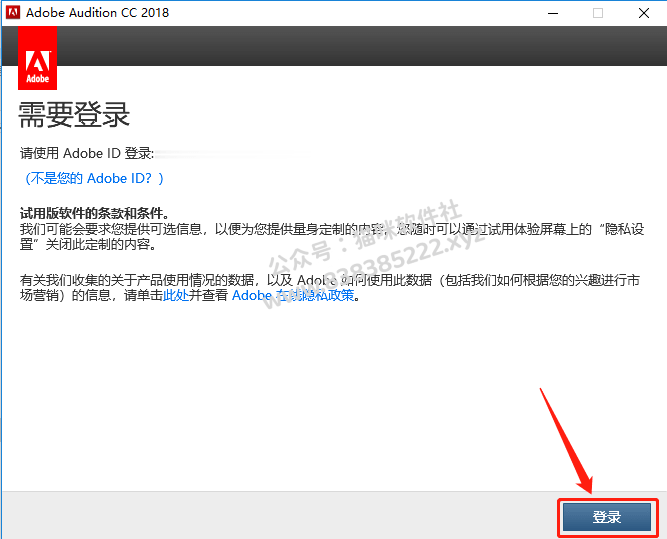This screenshot has height=539, width=667.
Task: Click the 试用版软件的条款和条件 heading
Action: pos(94,213)
